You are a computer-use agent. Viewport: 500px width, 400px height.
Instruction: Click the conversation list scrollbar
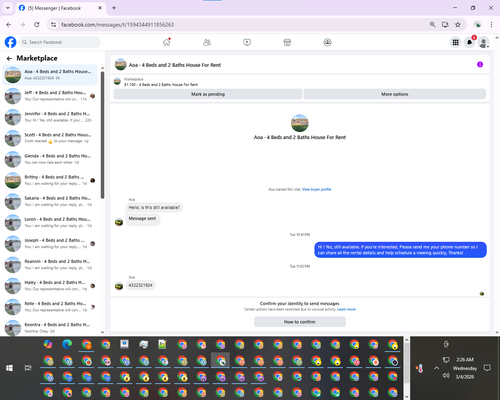coord(102,135)
